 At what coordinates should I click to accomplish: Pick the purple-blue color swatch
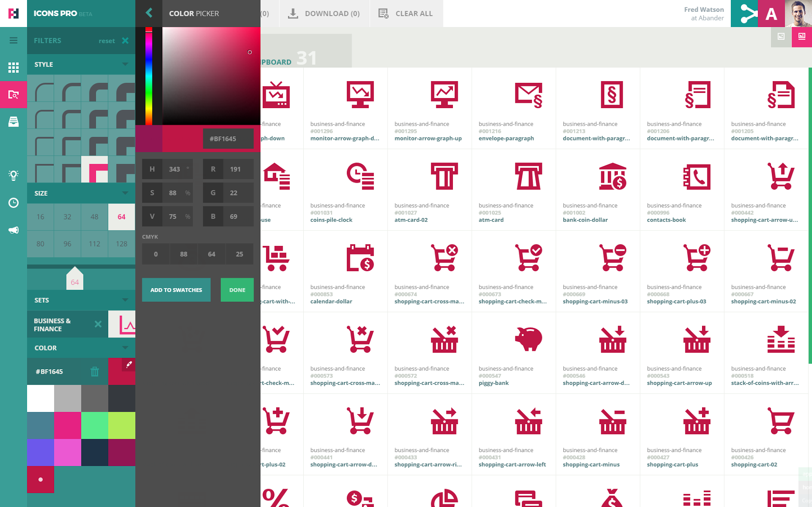[41, 453]
